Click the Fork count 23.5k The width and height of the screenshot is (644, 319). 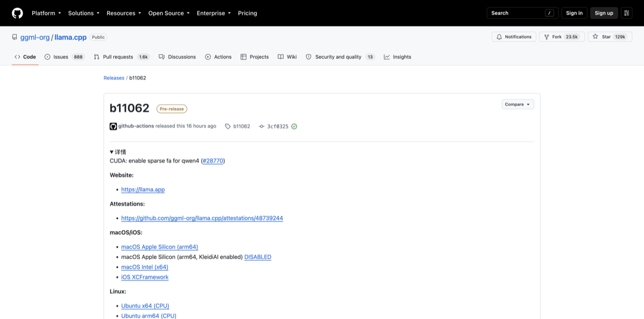[x=572, y=37]
